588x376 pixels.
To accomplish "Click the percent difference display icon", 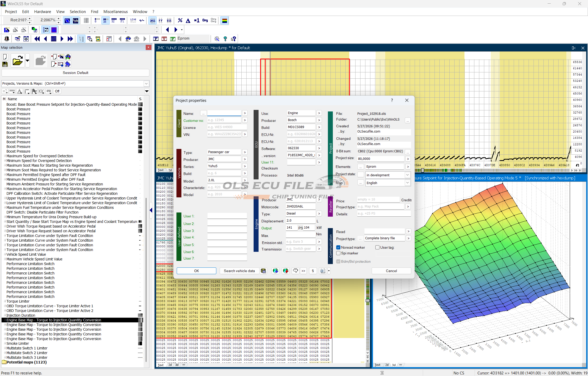I will pos(180,20).
